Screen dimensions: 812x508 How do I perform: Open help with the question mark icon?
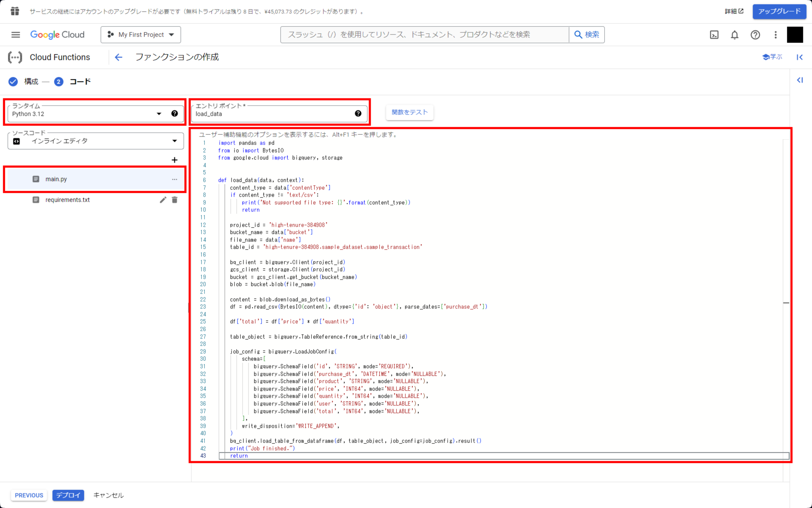coord(755,35)
